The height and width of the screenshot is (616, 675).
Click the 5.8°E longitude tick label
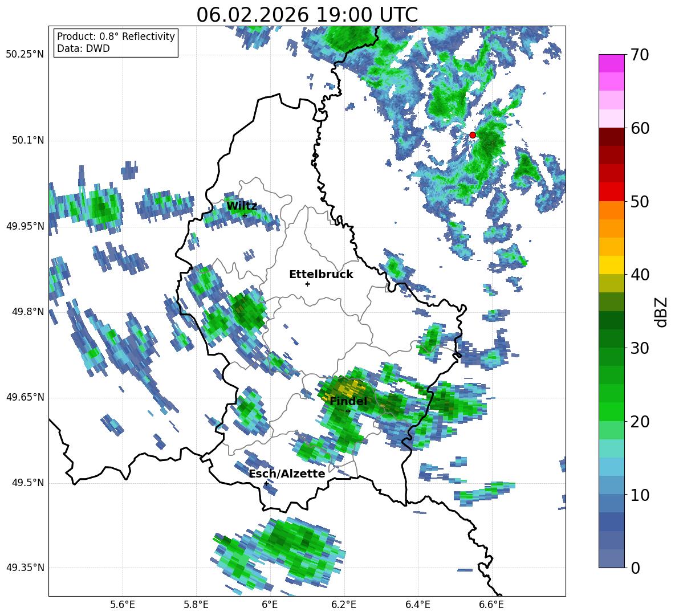[196, 605]
